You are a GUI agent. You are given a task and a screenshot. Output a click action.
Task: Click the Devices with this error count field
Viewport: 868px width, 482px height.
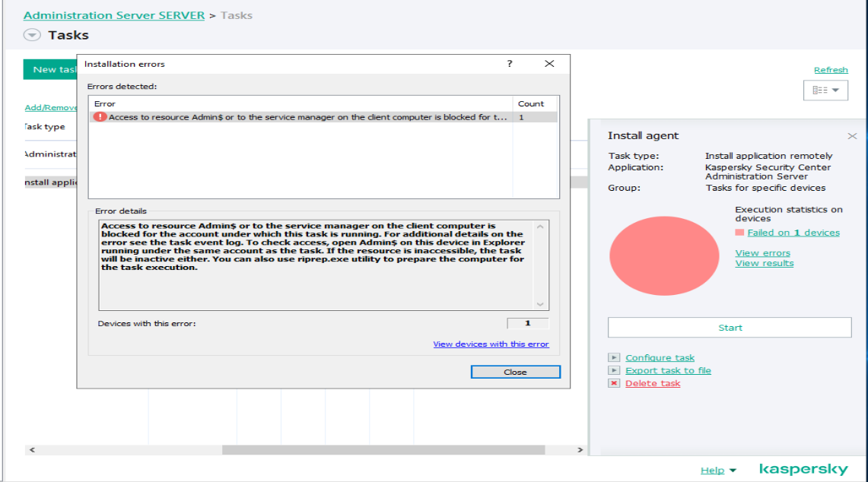point(527,323)
